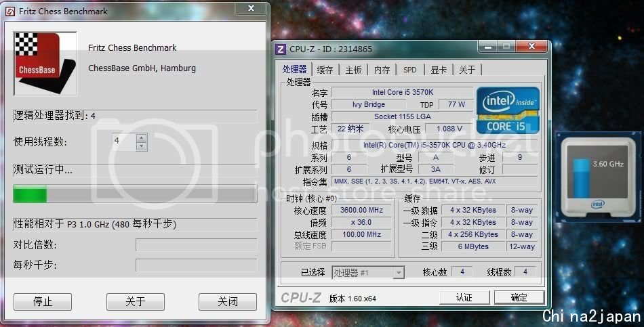Click the 认证 (Validate) button in CPU-Z
The image size is (644, 327).
pos(464,297)
